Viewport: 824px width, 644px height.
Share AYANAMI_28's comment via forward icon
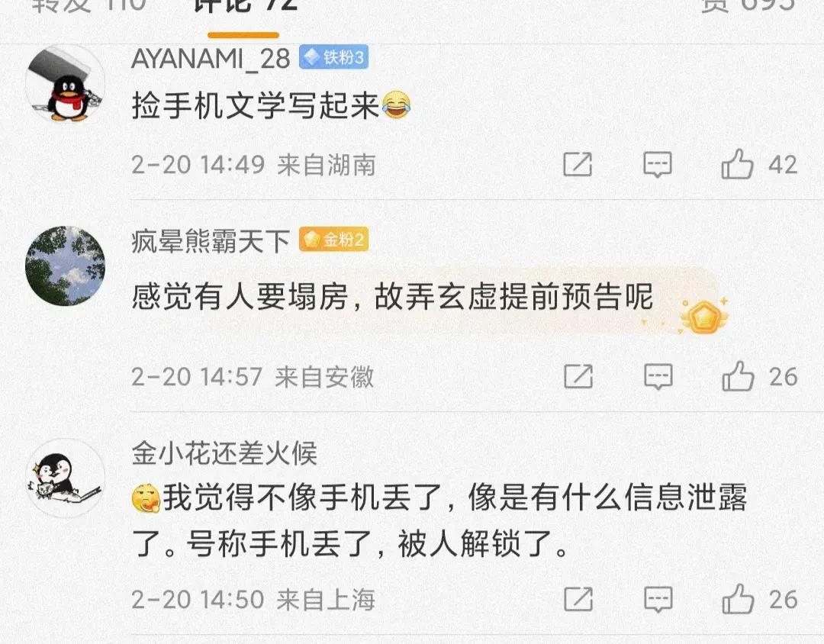(x=578, y=165)
